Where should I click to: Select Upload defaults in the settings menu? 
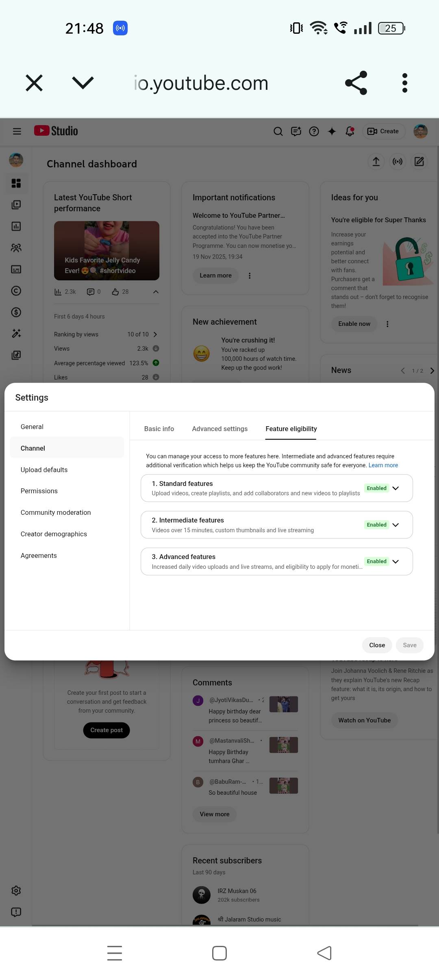(x=44, y=470)
